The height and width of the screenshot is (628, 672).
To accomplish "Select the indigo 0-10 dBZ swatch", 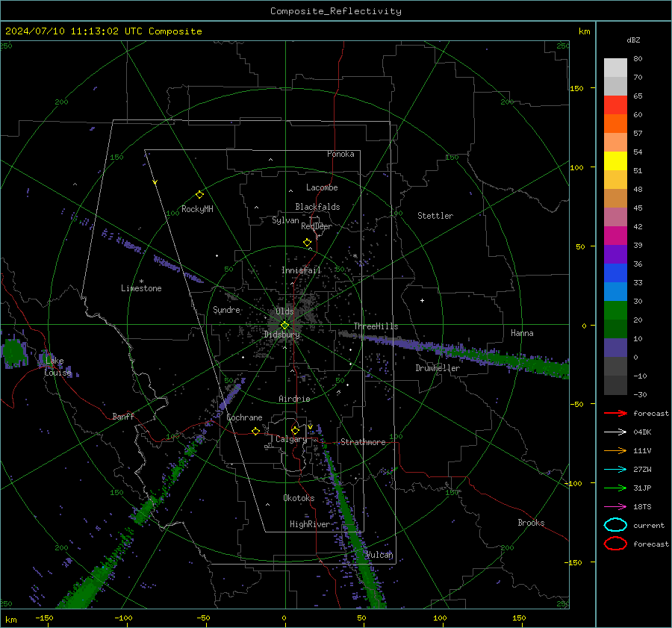I will [x=615, y=348].
